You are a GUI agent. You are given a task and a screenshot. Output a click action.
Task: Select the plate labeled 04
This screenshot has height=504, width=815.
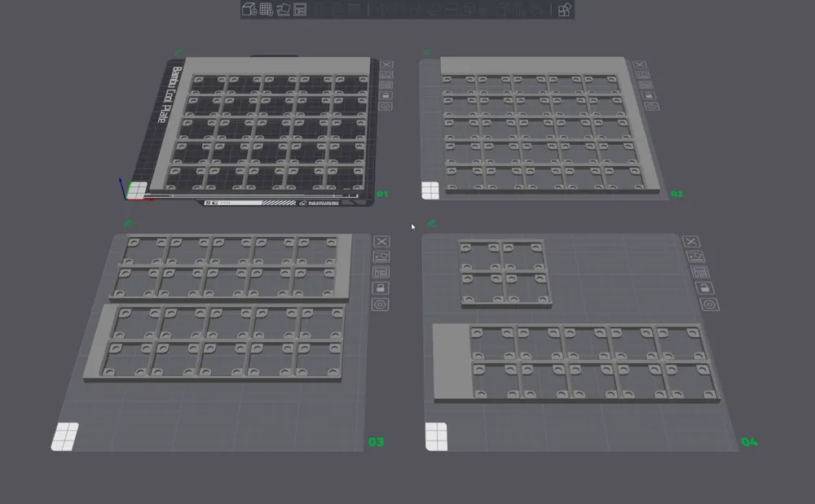749,443
